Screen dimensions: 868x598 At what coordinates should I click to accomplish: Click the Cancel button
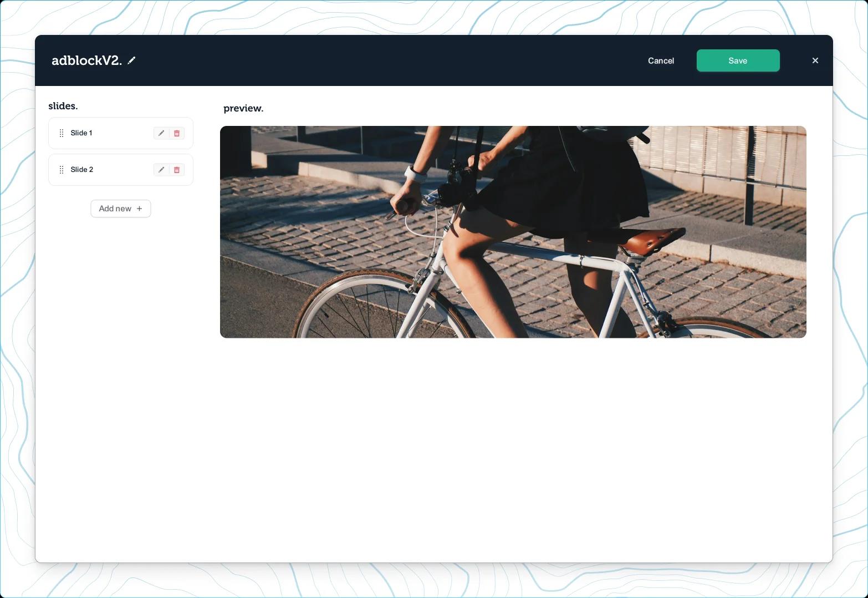coord(661,60)
